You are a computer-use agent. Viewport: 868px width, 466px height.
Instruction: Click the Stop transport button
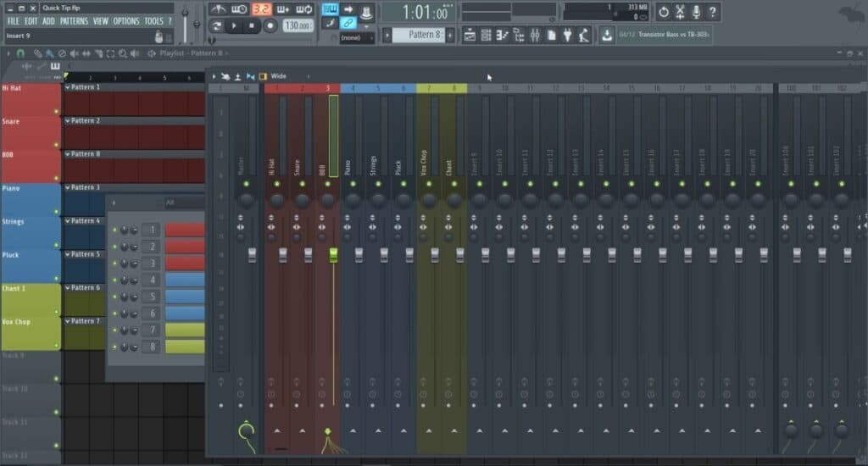click(252, 25)
